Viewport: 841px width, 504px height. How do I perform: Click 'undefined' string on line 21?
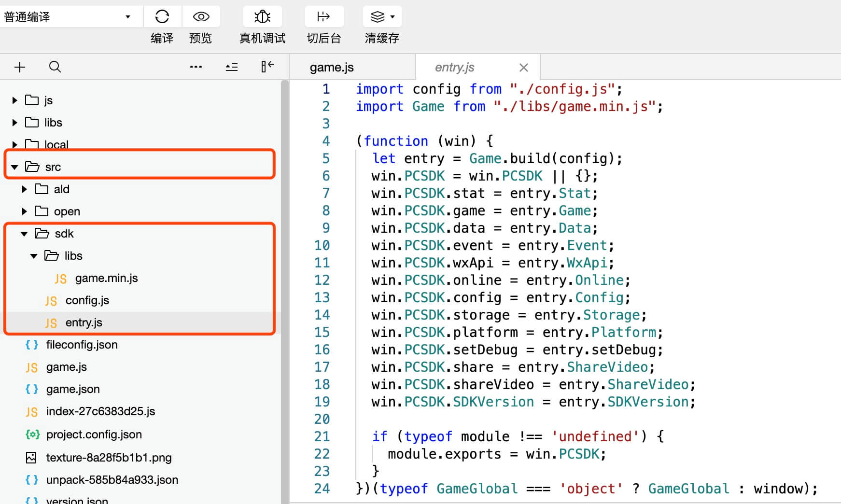pos(595,436)
